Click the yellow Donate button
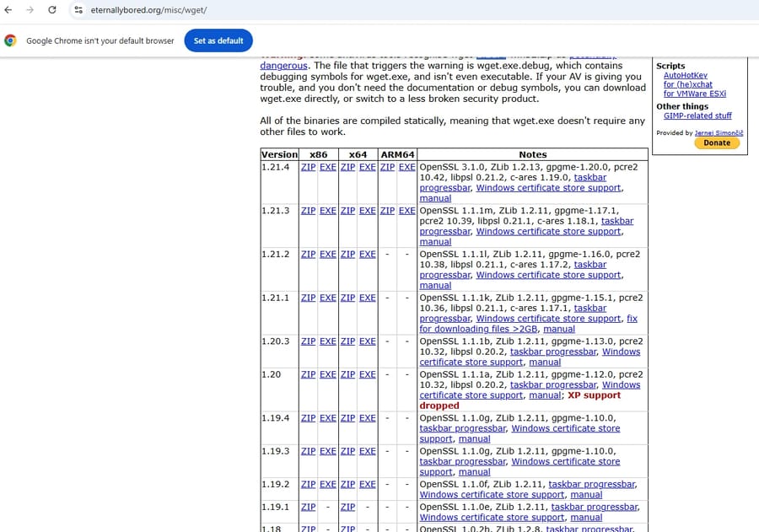The width and height of the screenshot is (759, 532). click(717, 142)
